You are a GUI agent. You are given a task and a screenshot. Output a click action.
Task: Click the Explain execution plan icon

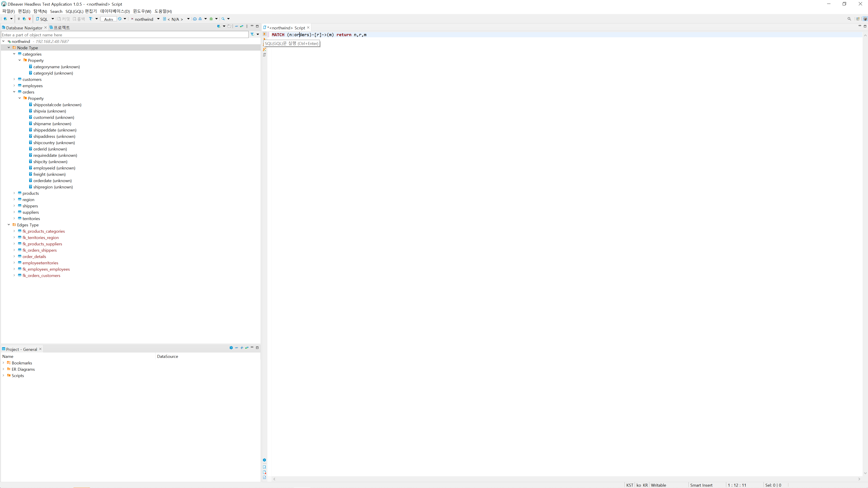pos(264,54)
